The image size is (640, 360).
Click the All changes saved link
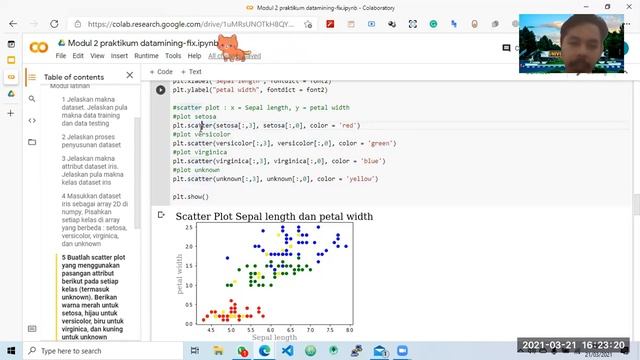[x=234, y=56]
